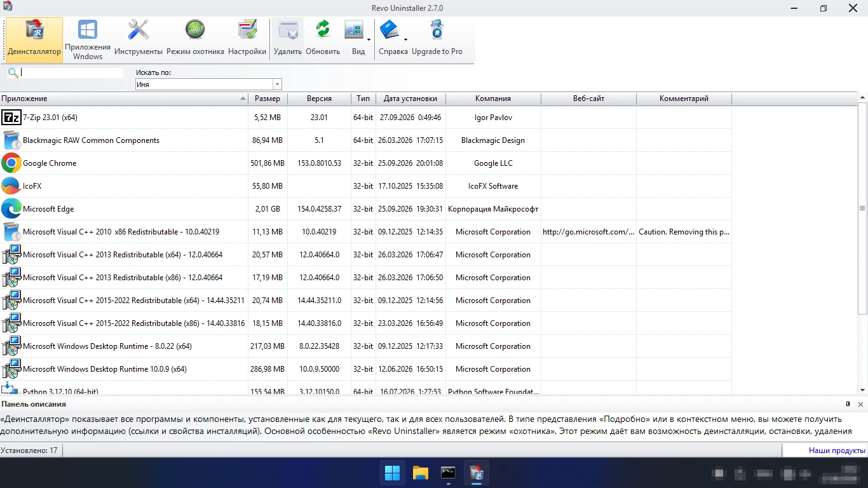Click the version cell '153.0.8010.53'

tap(319, 163)
